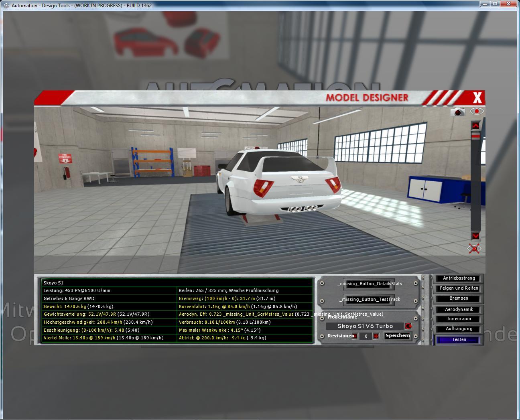
Task: Open the Innenraum section
Action: coord(459,319)
